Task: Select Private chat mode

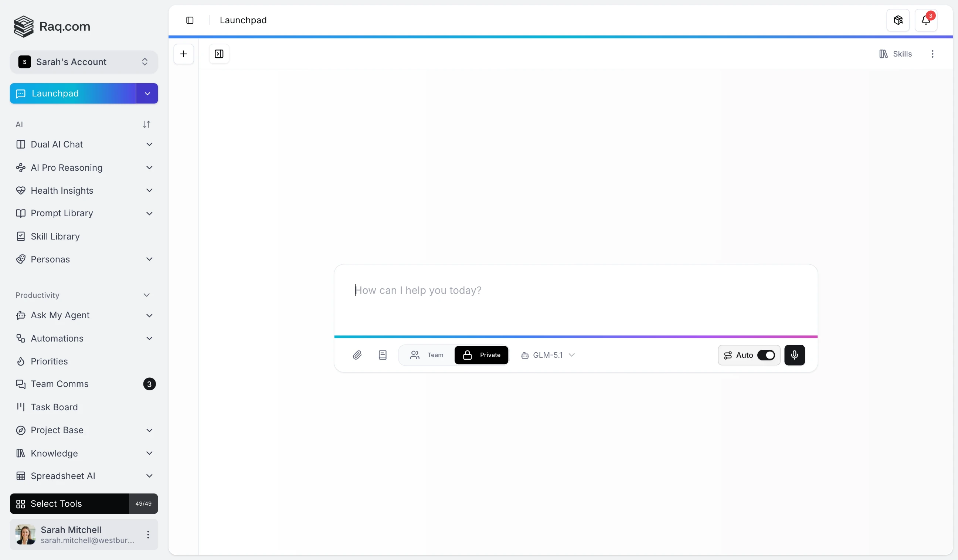Action: click(481, 355)
